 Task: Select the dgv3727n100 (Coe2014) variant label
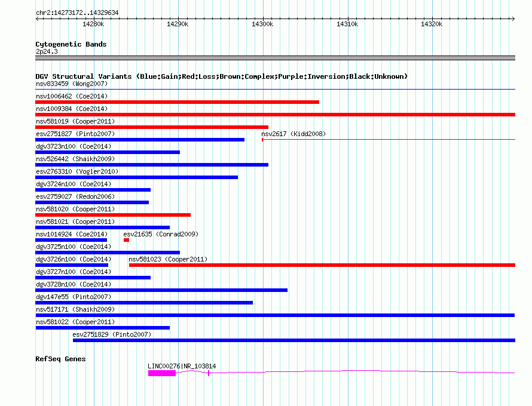point(74,272)
